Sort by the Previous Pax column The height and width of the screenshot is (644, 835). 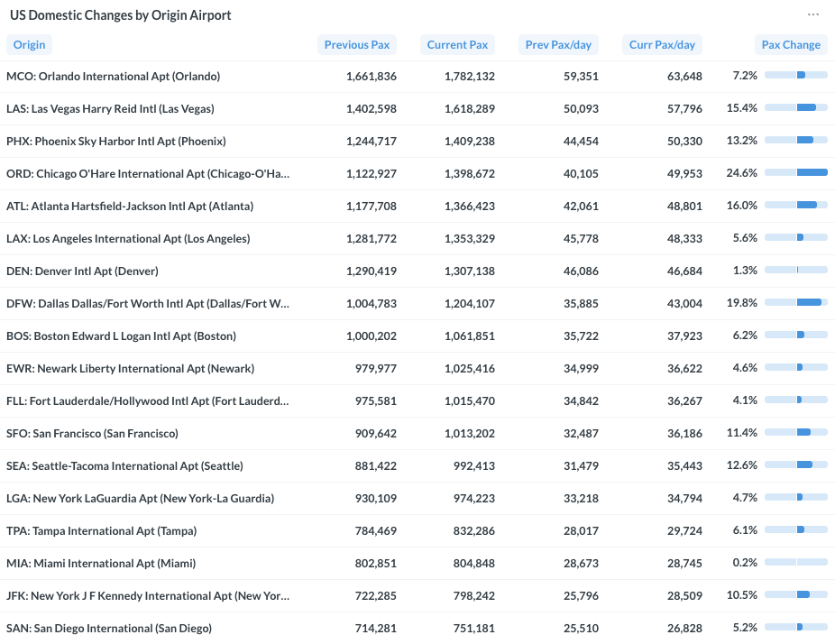point(357,45)
